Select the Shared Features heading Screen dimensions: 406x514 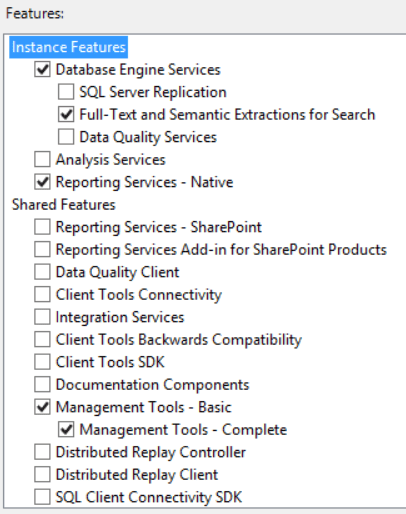coord(64,204)
